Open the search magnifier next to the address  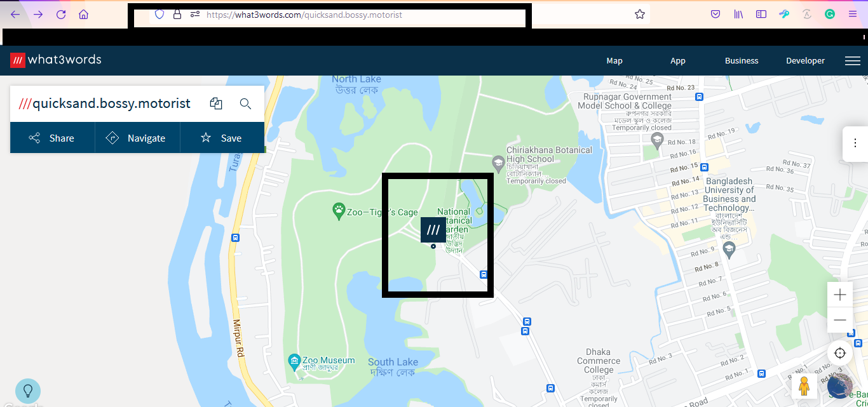tap(246, 103)
